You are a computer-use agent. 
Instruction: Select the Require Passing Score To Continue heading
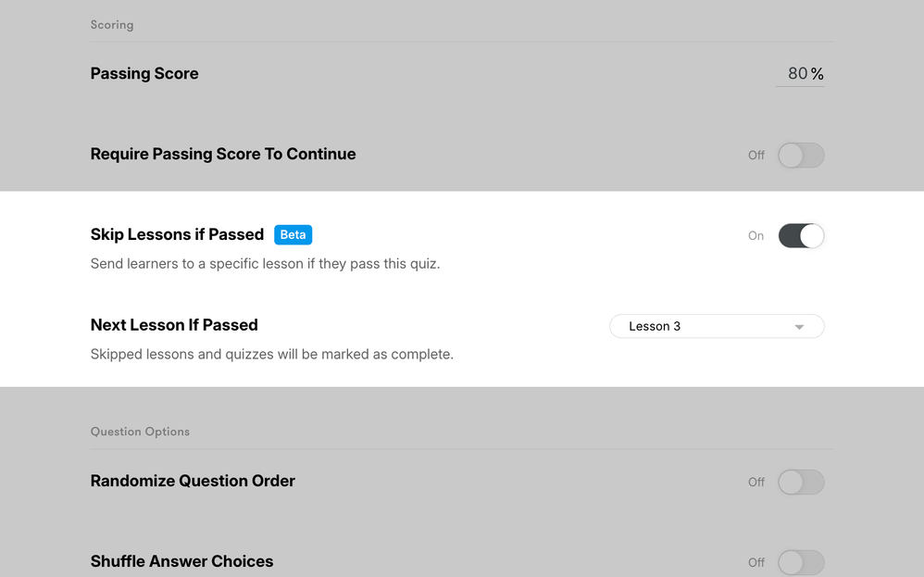(223, 155)
